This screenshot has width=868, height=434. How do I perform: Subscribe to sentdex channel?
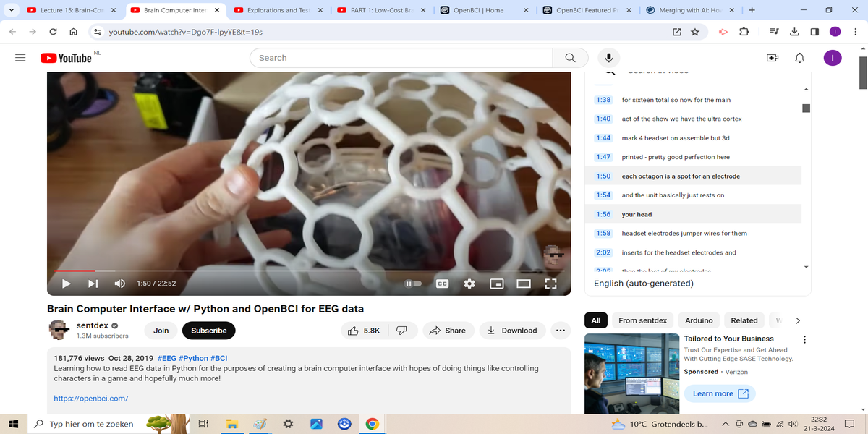(208, 331)
